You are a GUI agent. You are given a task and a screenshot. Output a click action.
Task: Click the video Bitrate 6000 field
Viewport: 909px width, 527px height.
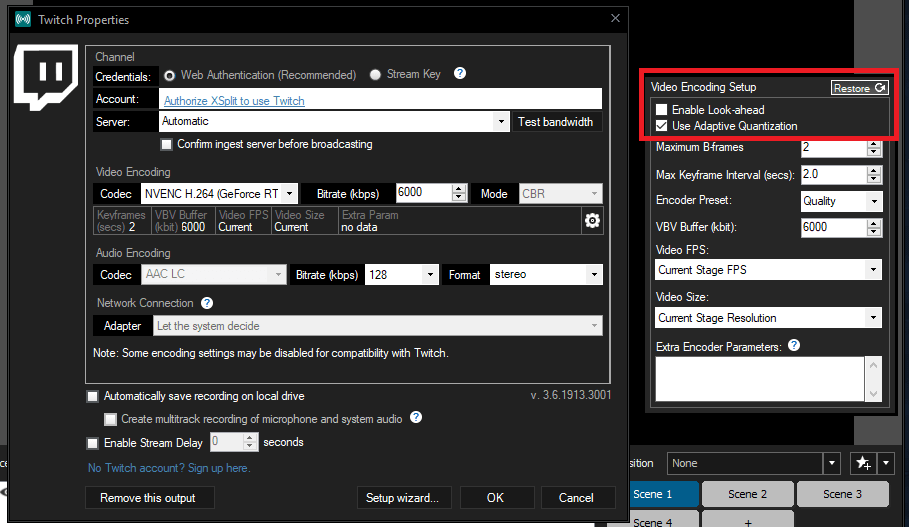[423, 193]
